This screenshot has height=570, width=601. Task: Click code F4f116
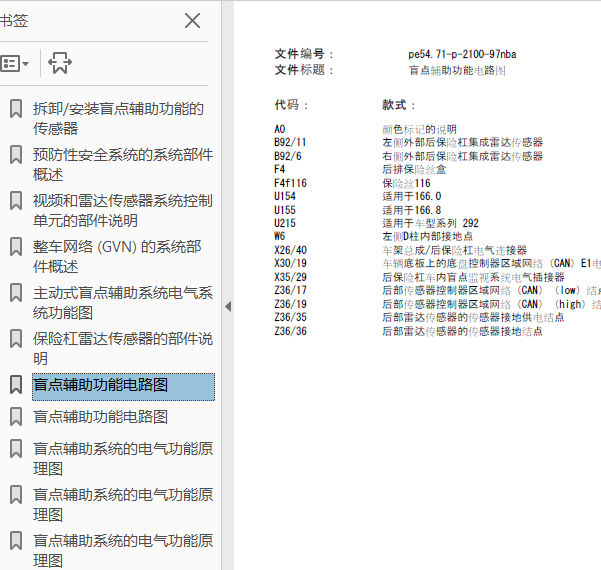pyautogui.click(x=291, y=183)
